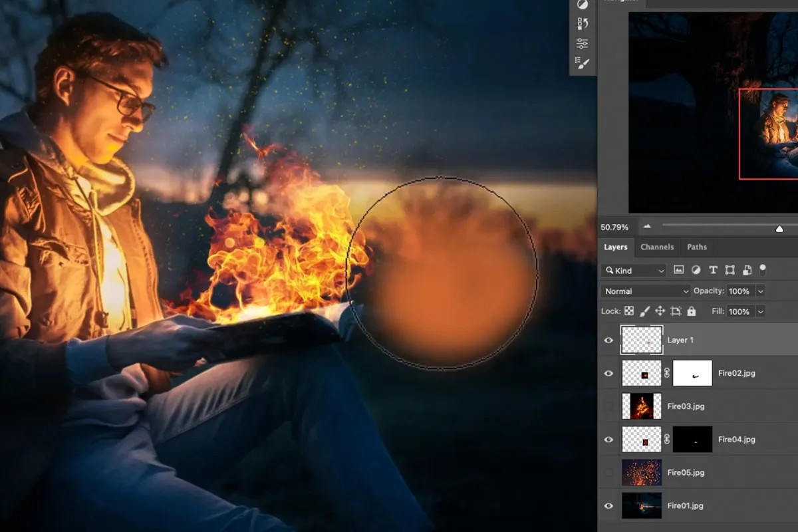
Task: Open the Adjustments panel icon
Action: [583, 5]
